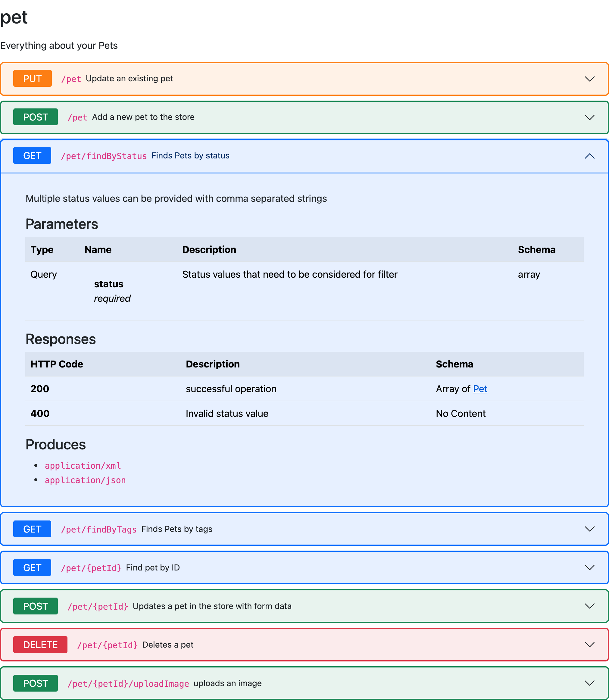Click the application/xml media type
The height and width of the screenshot is (700, 609).
point(83,466)
